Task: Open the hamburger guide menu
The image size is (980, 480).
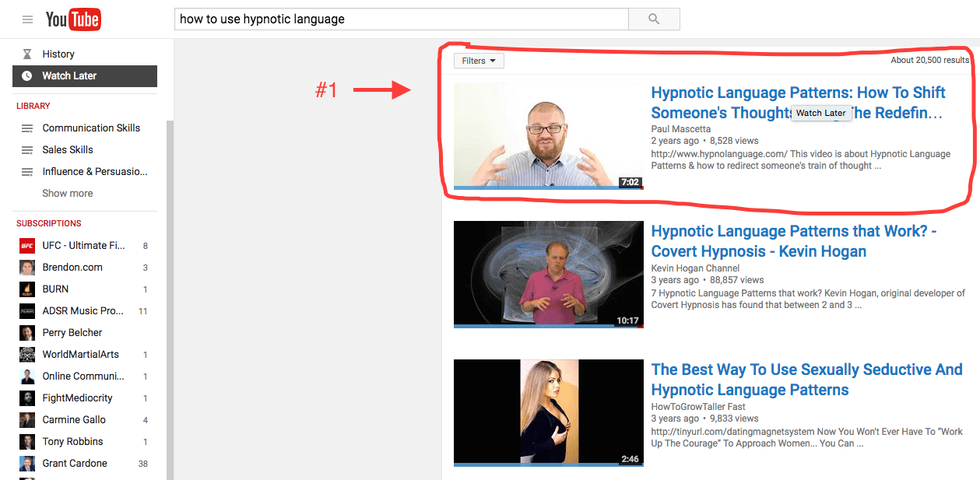Action: [x=27, y=19]
